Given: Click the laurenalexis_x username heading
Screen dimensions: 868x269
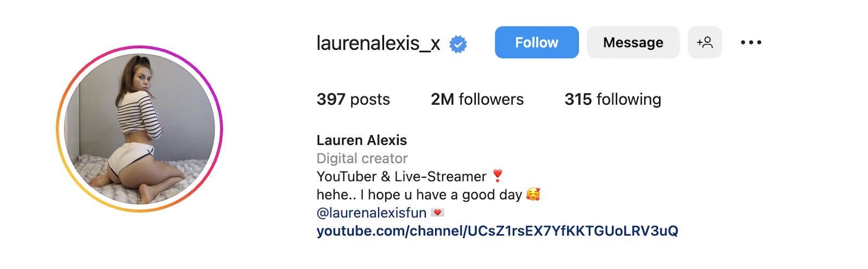Looking at the screenshot, I should pyautogui.click(x=379, y=43).
